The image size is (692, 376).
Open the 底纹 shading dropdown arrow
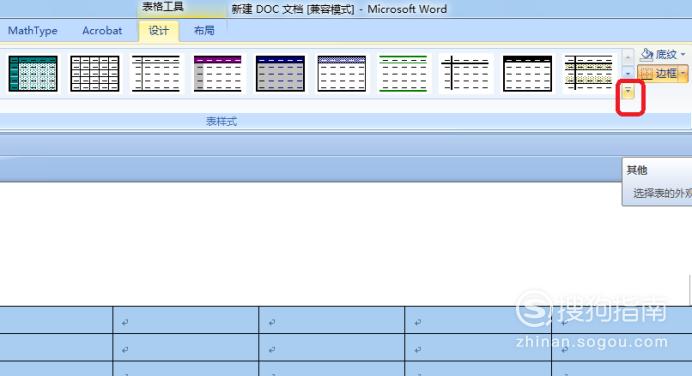point(683,55)
